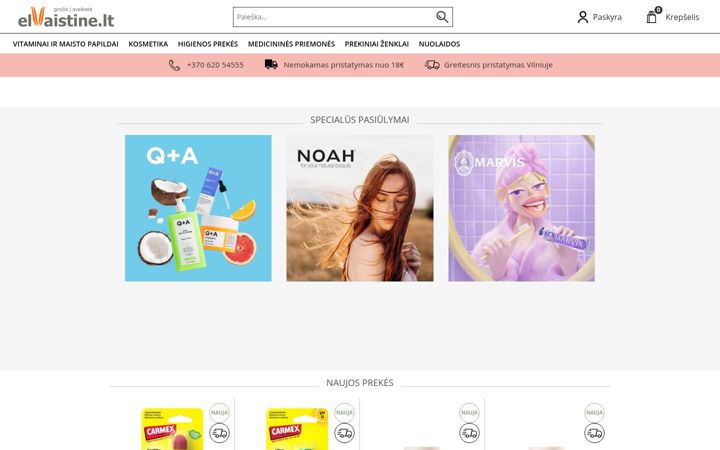
Task: Click Specialūs pasiūlymai heading
Action: 360,120
